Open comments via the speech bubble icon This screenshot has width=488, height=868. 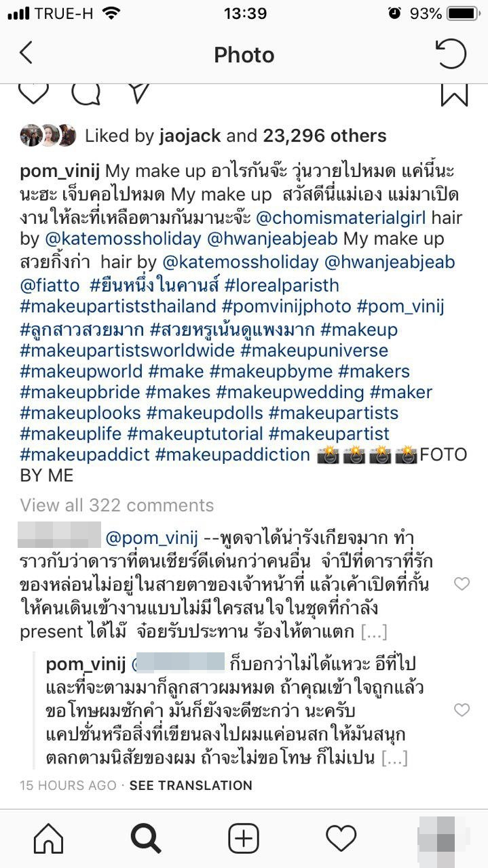[x=86, y=94]
